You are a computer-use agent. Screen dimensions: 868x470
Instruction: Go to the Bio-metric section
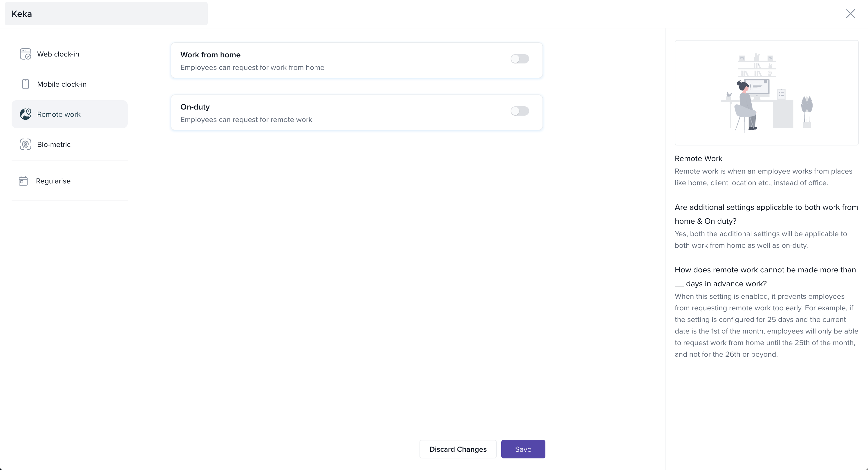[x=54, y=144]
